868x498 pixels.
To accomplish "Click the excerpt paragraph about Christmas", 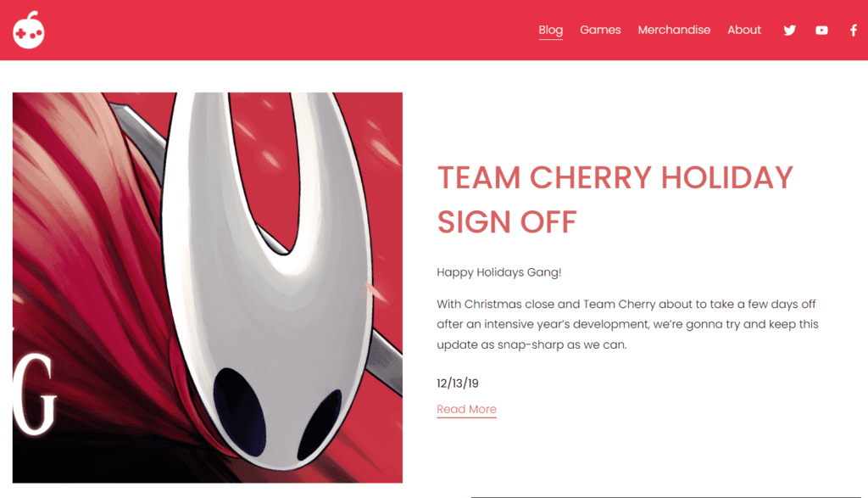I will coord(627,324).
